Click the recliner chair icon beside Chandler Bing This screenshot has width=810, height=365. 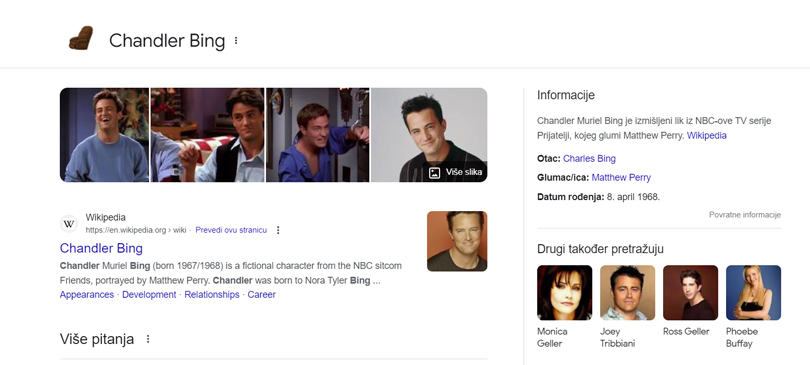tap(81, 39)
